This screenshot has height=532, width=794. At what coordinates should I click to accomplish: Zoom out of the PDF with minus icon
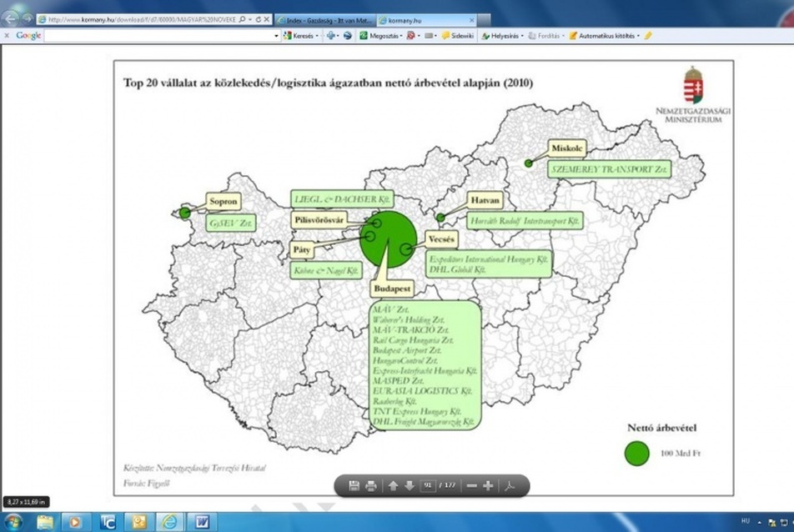point(471,486)
